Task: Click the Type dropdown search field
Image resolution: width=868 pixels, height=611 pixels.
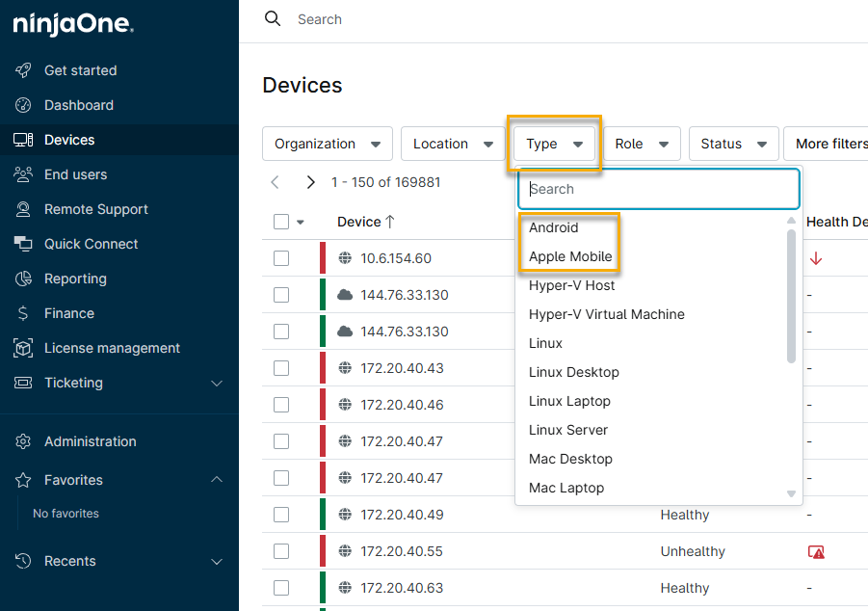Action: pos(659,189)
